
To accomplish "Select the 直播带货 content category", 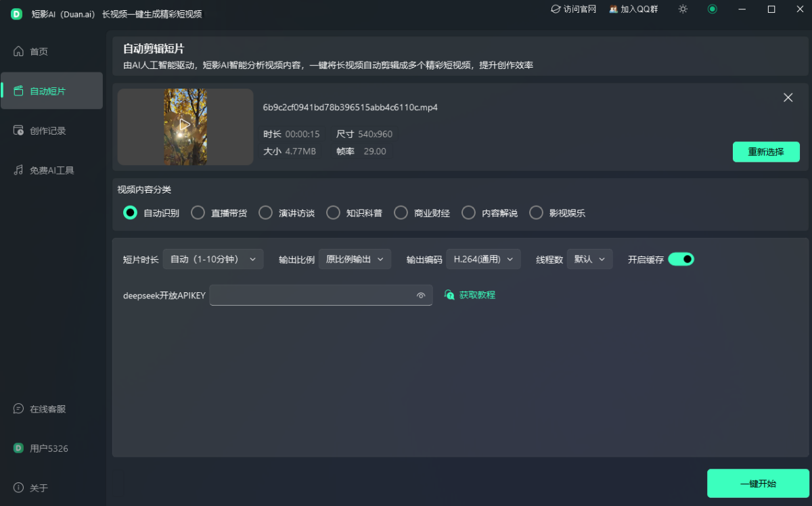I will pyautogui.click(x=198, y=212).
